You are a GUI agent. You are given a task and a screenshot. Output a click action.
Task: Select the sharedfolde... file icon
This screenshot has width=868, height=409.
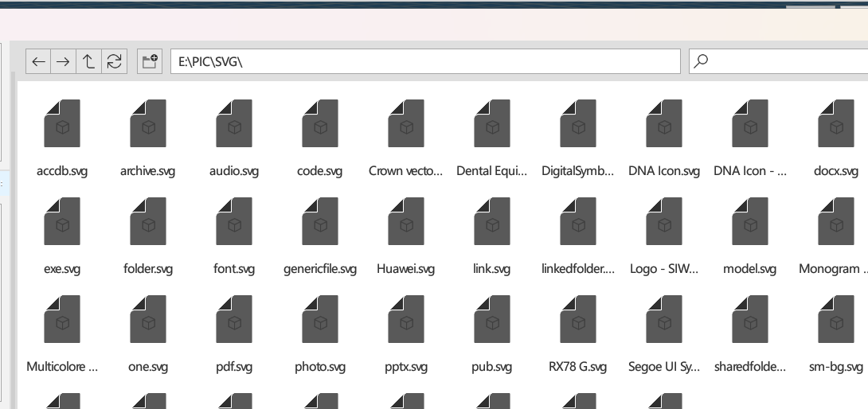tap(750, 319)
